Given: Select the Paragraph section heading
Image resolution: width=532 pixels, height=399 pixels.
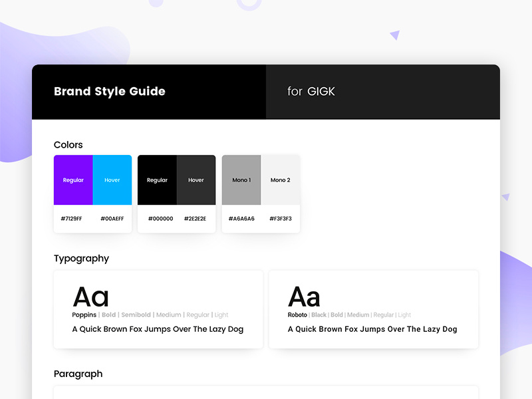Looking at the screenshot, I should pos(78,374).
